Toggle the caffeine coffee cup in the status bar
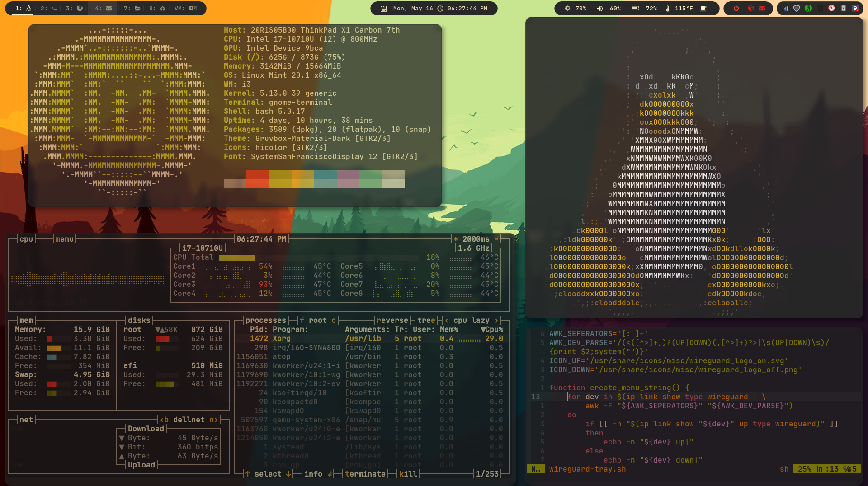868x486 pixels. tap(703, 8)
